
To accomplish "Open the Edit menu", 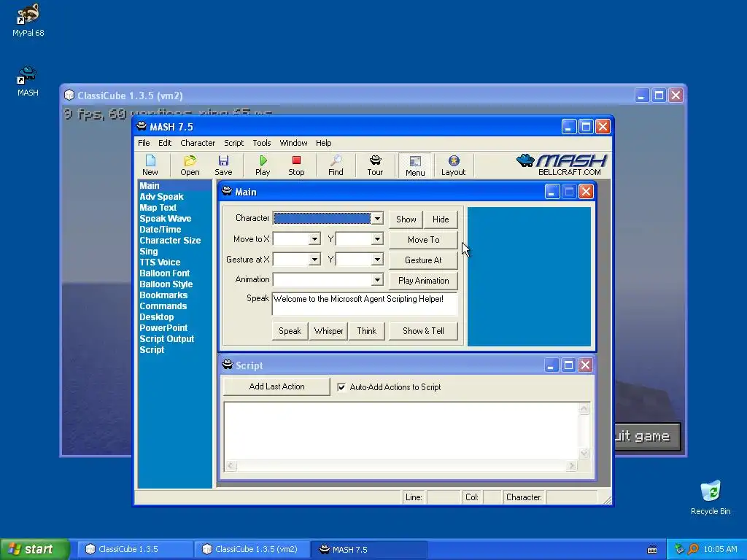I will tap(165, 143).
